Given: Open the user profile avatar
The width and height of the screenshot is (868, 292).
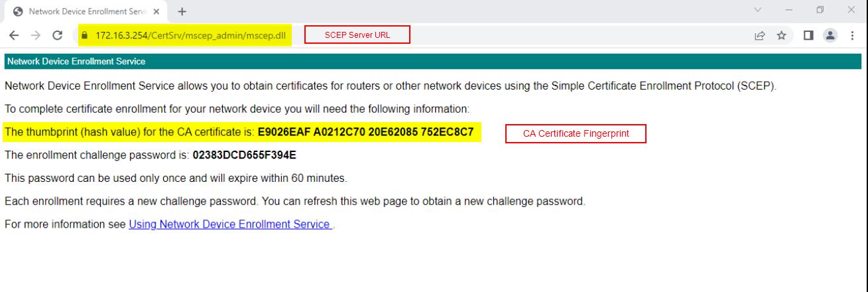Looking at the screenshot, I should [830, 36].
